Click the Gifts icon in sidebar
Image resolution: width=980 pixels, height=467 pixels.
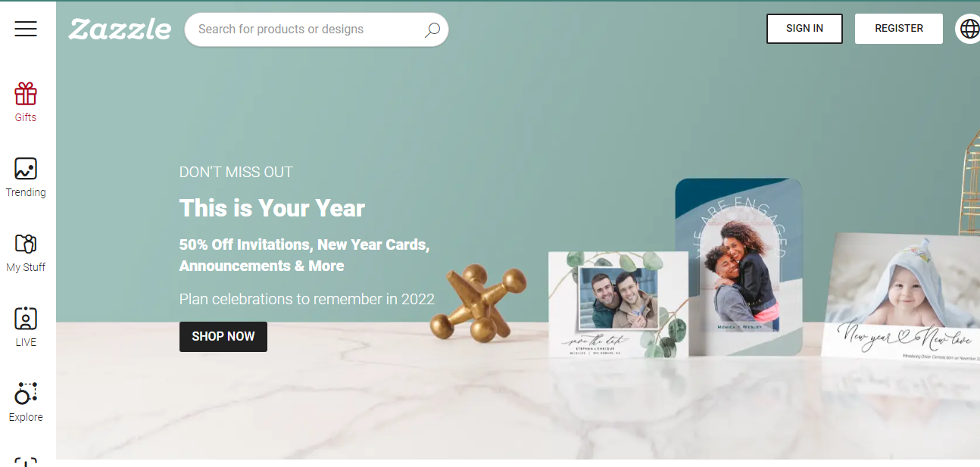[x=26, y=94]
